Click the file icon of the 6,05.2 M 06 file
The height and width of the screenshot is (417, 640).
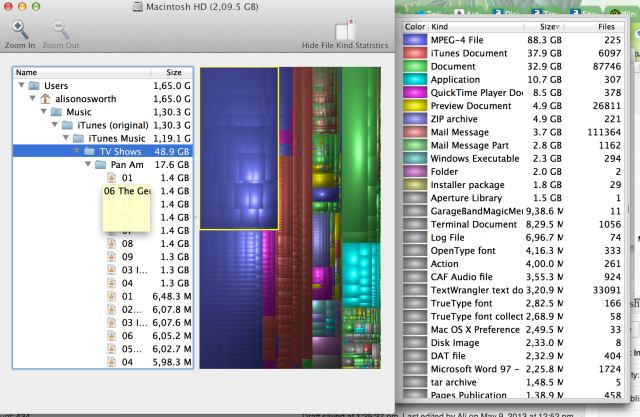pyautogui.click(x=111, y=335)
